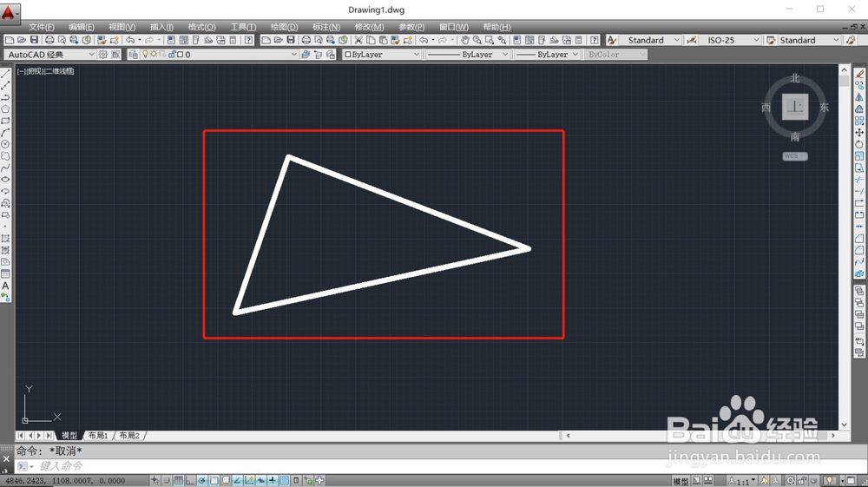Toggle Quick Properties in status bar
868x487 pixels.
coord(296,480)
